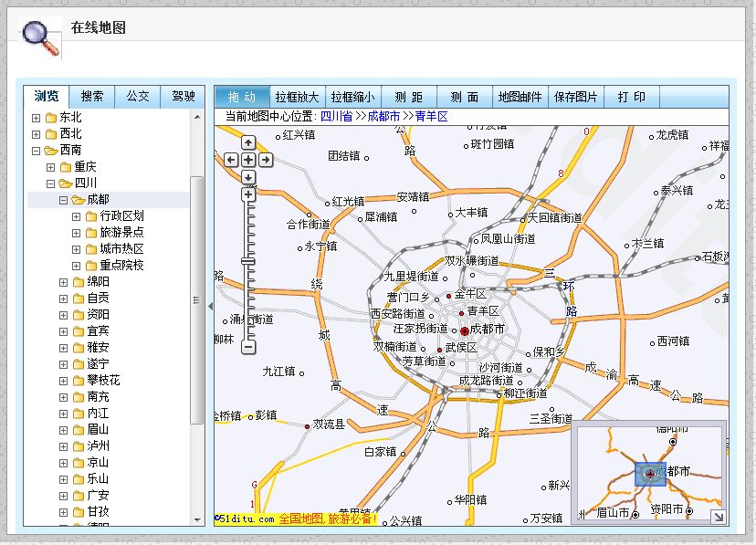The width and height of the screenshot is (756, 545).
Task: Expand the 重庆 tree node
Action: [50, 167]
